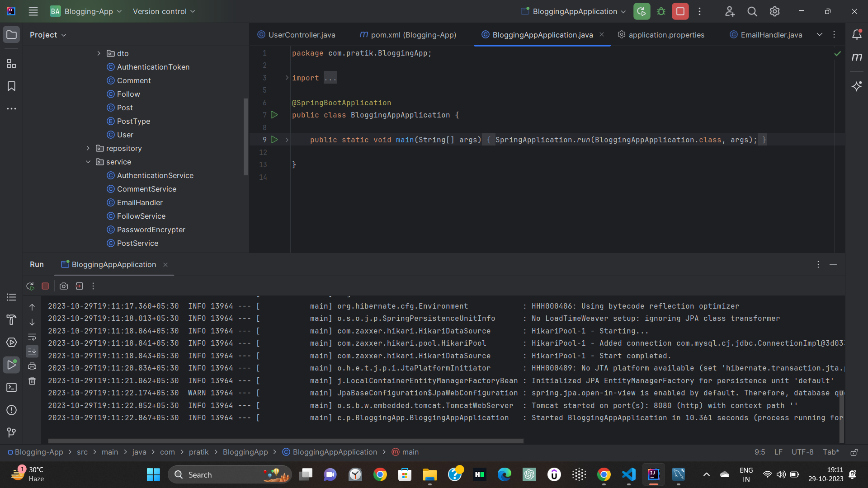
Task: Click the LF line separator in status bar
Action: tap(778, 452)
